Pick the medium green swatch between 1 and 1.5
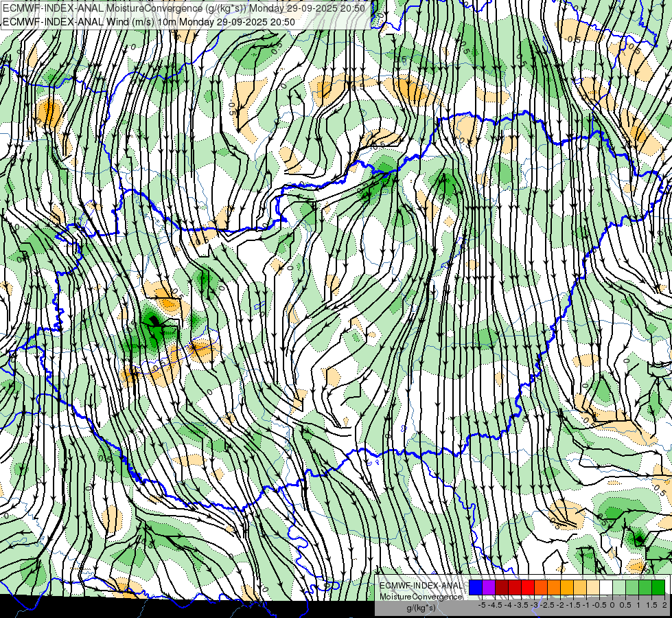Image resolution: width=672 pixels, height=618 pixels. point(645,588)
